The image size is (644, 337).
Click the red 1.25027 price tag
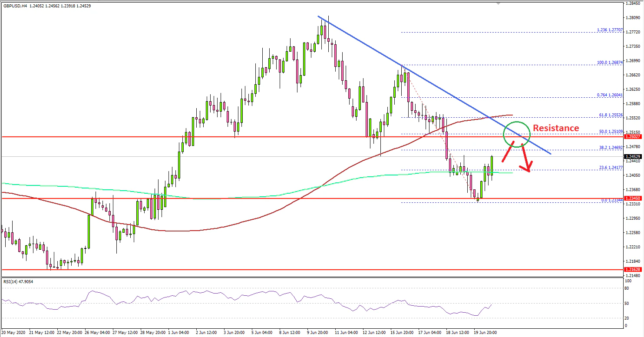pos(632,136)
